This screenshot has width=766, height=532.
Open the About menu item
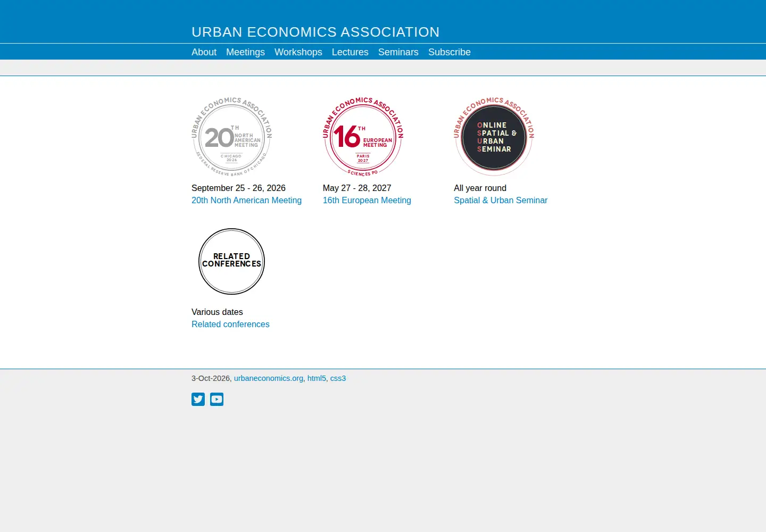(x=204, y=52)
